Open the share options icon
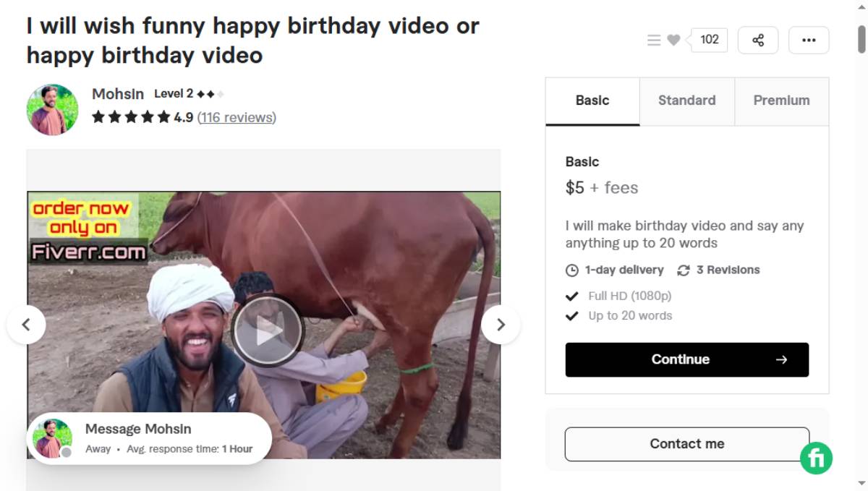 tap(757, 40)
